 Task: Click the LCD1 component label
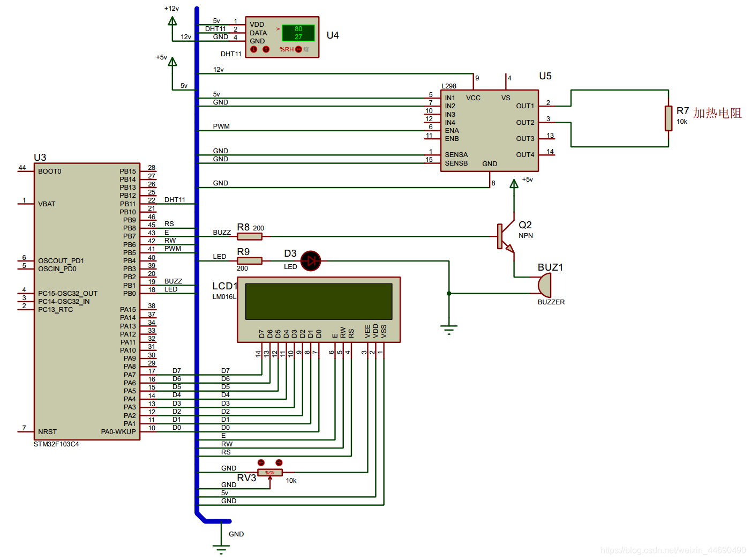click(224, 286)
